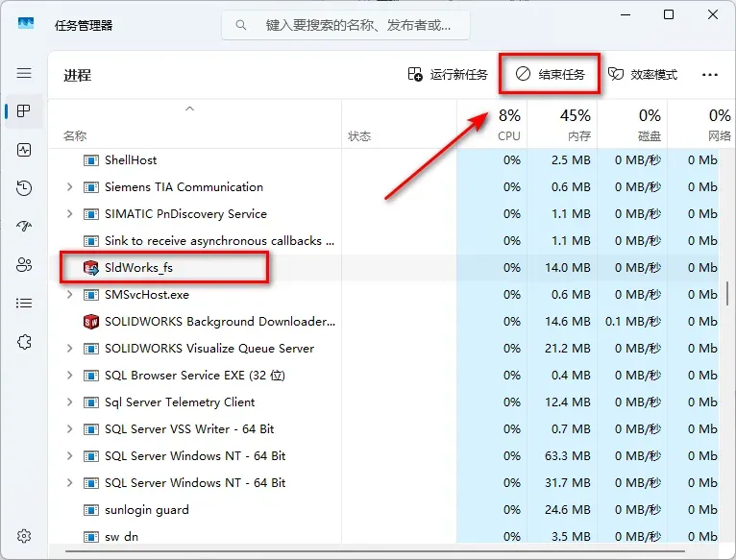Image resolution: width=736 pixels, height=560 pixels.
Task: Select the SldWorks_fs process name
Action: (139, 268)
